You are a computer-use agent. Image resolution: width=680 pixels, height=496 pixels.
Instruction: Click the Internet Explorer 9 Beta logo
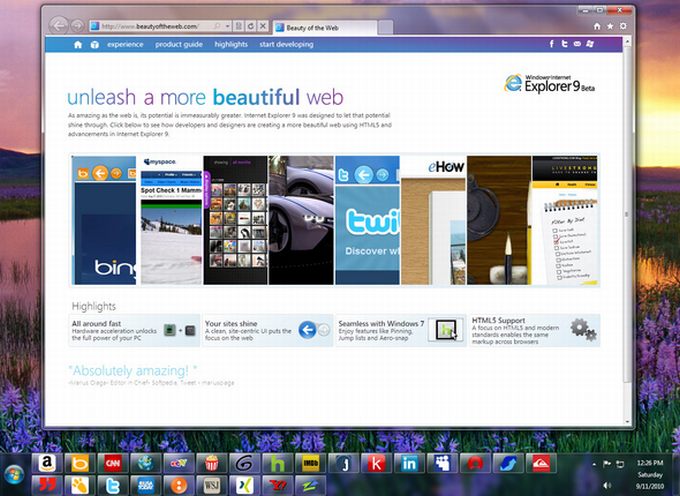coord(549,83)
